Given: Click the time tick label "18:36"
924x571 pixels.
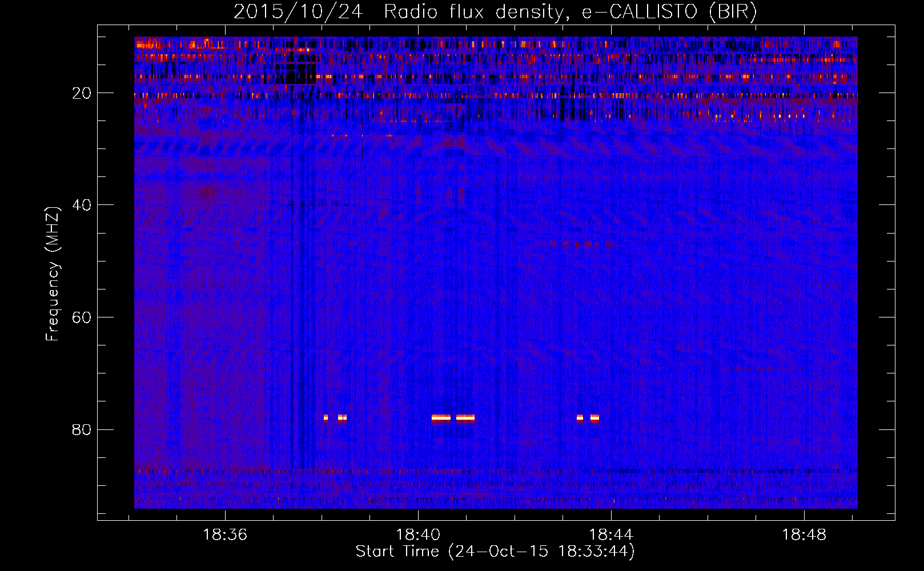Looking at the screenshot, I should (x=225, y=535).
